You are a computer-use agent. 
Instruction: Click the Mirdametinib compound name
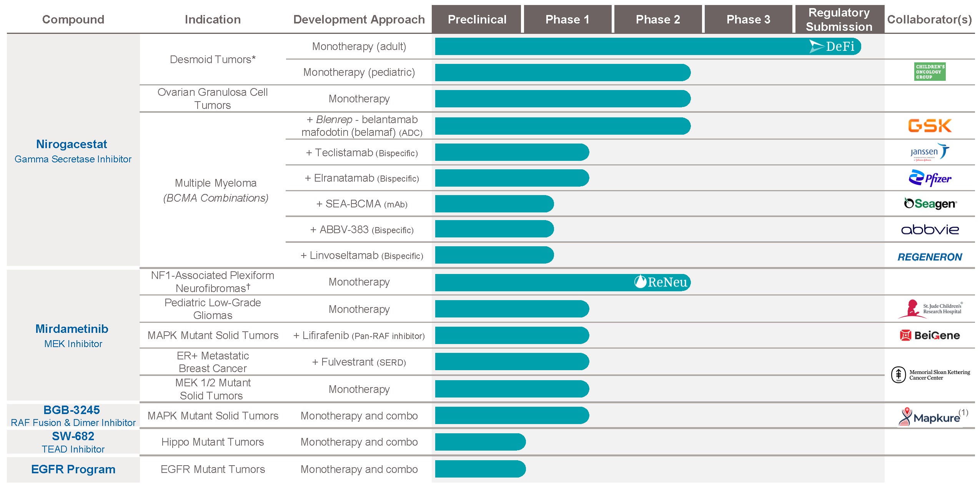(72, 329)
